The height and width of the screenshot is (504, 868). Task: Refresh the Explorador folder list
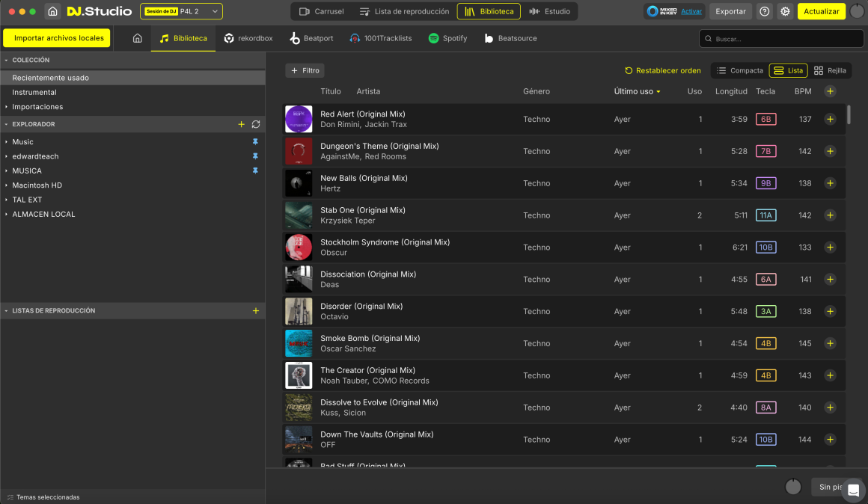(256, 124)
